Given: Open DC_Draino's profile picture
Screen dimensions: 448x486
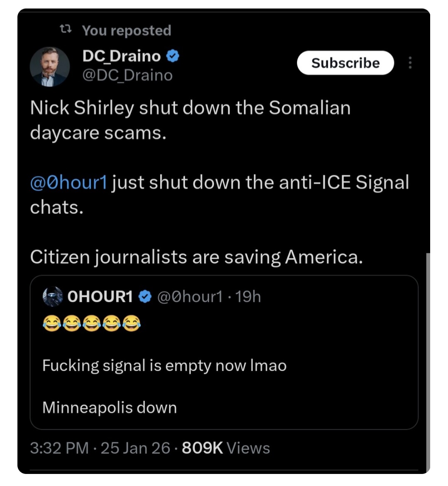Looking at the screenshot, I should (x=50, y=66).
